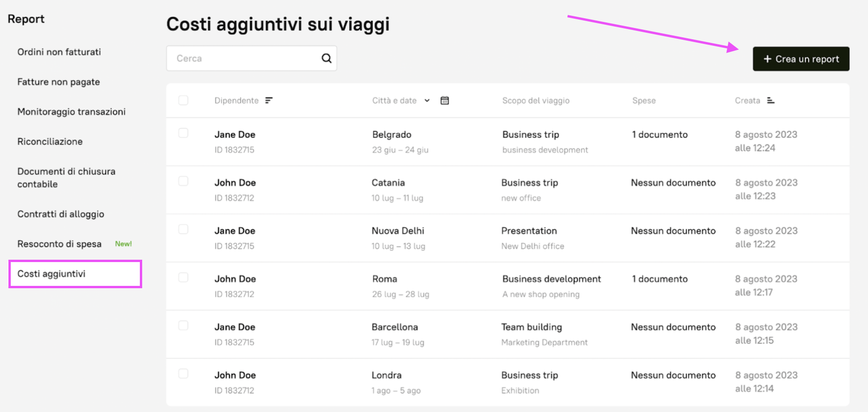The image size is (868, 412).
Task: Select Costi aggiuntivi in the sidebar
Action: (51, 274)
